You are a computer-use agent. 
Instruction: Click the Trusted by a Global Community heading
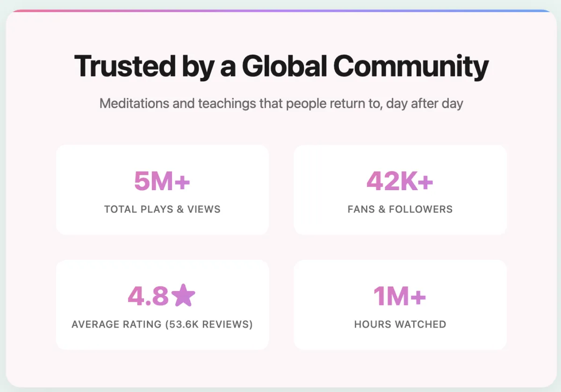click(281, 66)
